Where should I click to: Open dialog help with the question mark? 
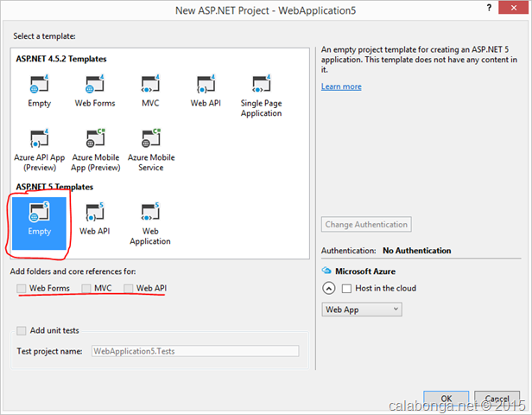tap(489, 8)
